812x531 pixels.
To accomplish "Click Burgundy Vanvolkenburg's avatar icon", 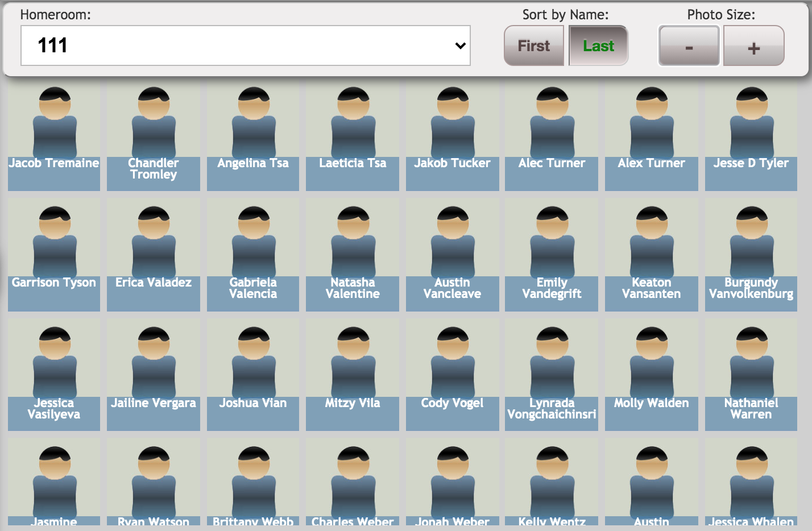I will coord(752,242).
